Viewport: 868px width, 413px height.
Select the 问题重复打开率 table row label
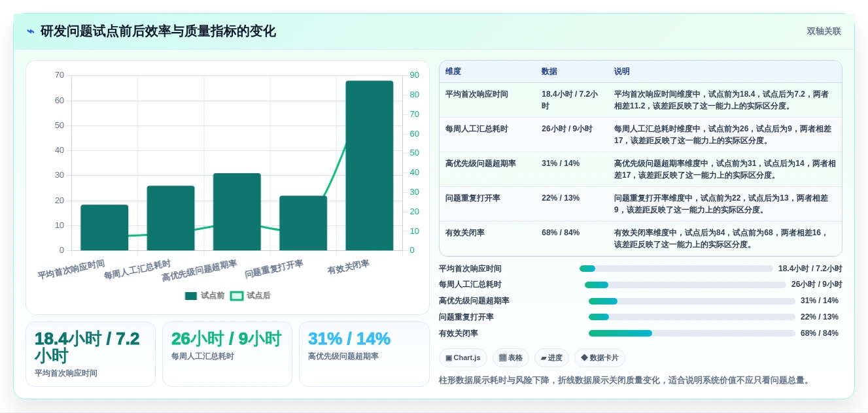coord(473,198)
